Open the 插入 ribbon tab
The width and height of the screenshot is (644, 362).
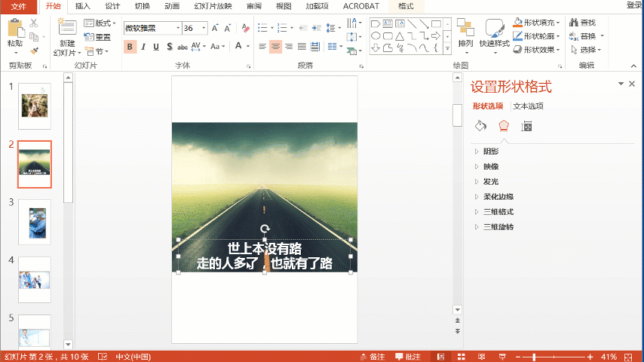tap(82, 6)
